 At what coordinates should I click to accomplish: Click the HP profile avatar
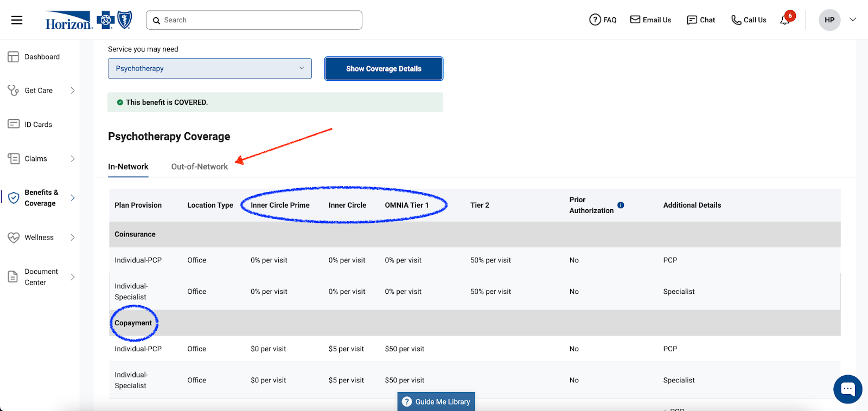[829, 20]
